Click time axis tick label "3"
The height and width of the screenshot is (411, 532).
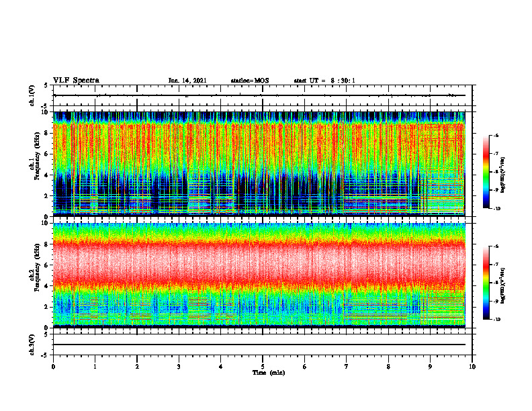179,367
